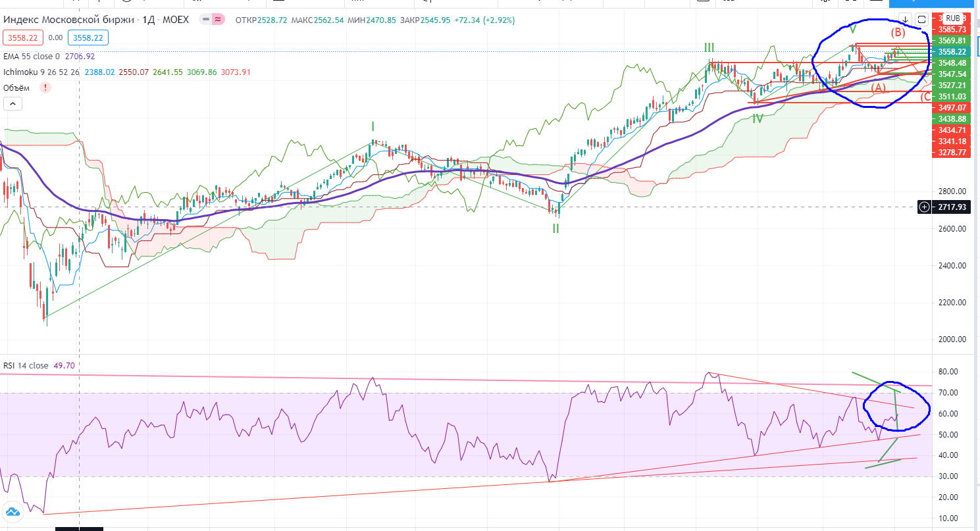
Task: Collapse the indicator legend with chevron button
Action: click(13, 103)
